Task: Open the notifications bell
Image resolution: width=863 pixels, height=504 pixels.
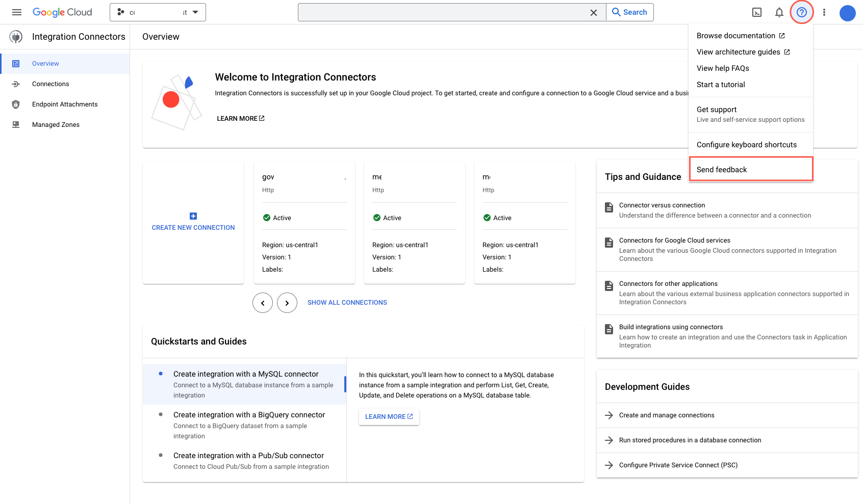Action: [779, 12]
